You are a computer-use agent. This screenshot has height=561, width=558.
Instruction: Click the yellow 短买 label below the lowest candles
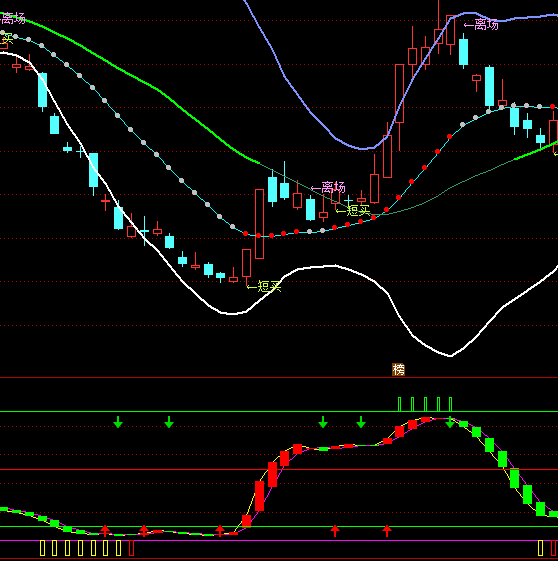point(264,286)
